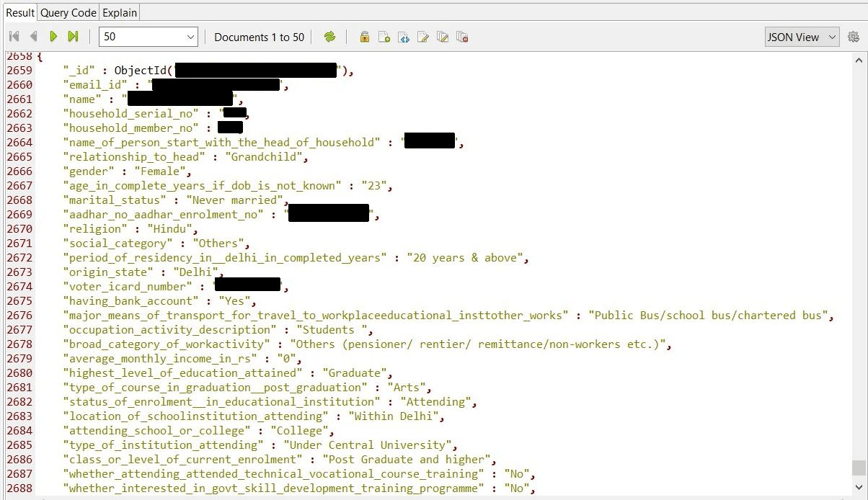This screenshot has height=500, width=868.
Task: Click the vertical scrollbar thumb
Action: click(x=859, y=468)
